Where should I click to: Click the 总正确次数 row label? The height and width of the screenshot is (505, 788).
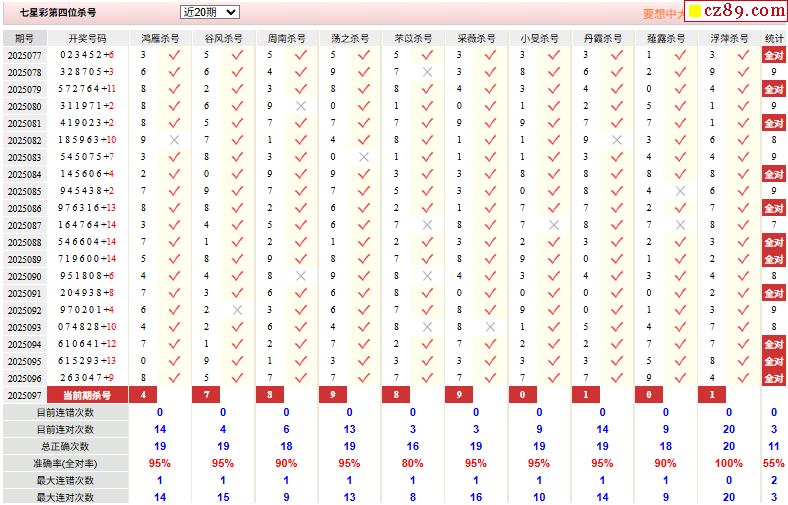point(65,446)
